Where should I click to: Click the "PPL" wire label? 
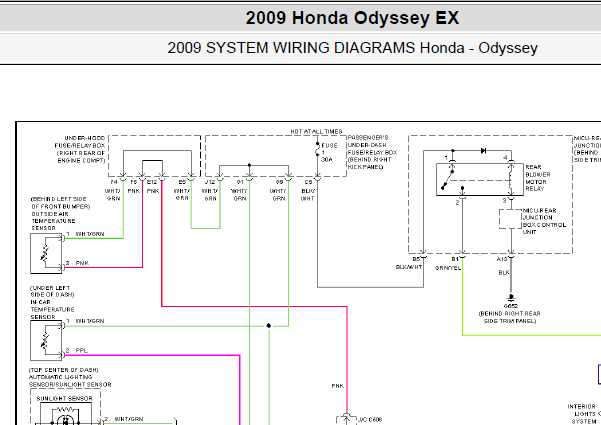point(81,351)
